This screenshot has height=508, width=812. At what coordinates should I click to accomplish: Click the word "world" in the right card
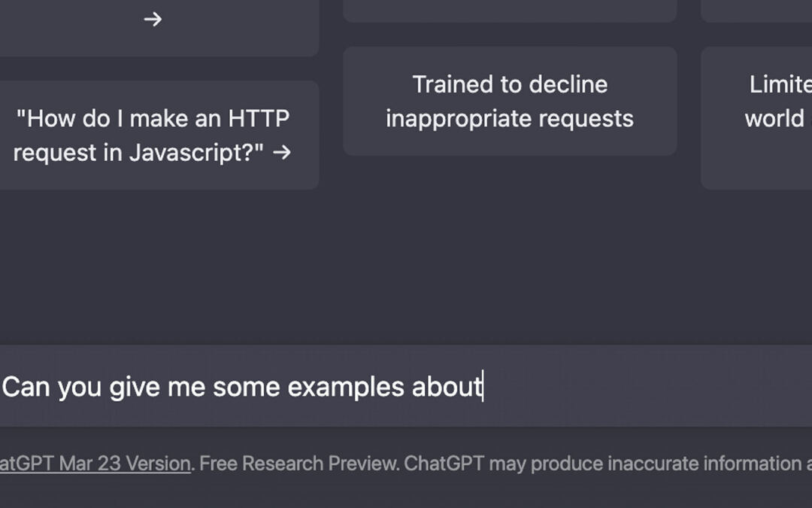click(x=774, y=119)
